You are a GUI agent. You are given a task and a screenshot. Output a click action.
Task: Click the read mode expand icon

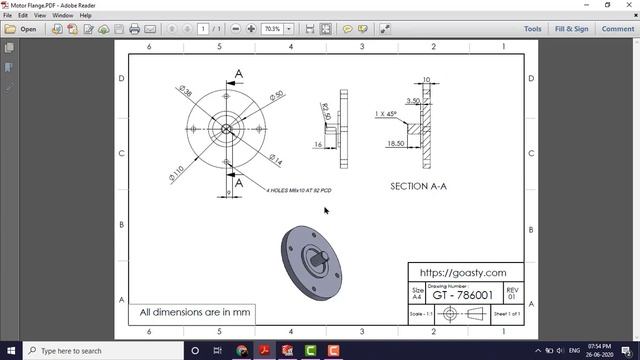[x=385, y=29]
